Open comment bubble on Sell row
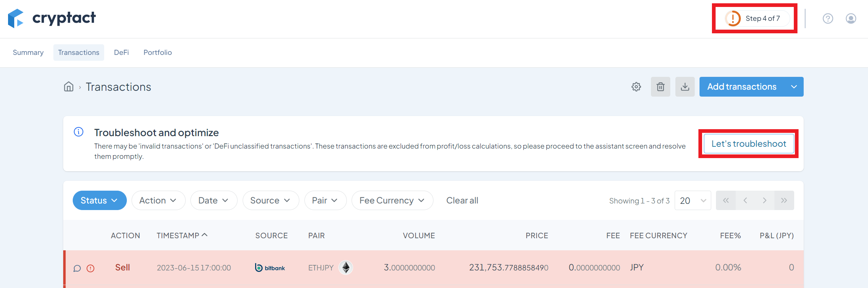 [x=77, y=268]
